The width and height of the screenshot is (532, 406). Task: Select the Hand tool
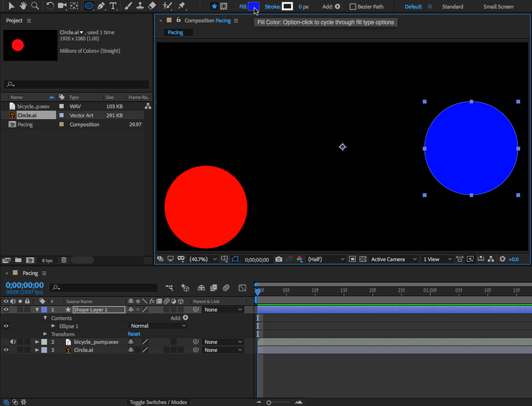click(x=23, y=6)
